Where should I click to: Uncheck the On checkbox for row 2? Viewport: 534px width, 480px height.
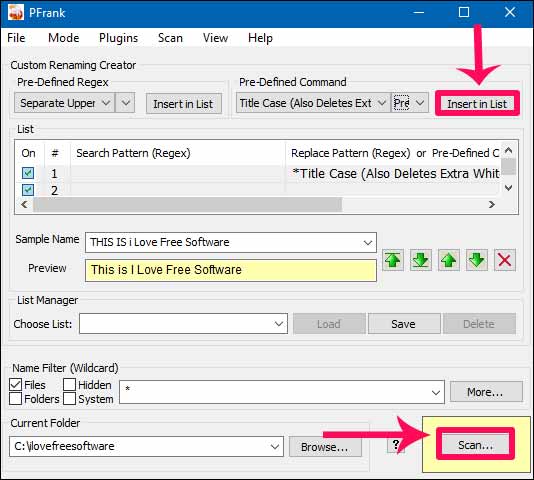tap(28, 190)
